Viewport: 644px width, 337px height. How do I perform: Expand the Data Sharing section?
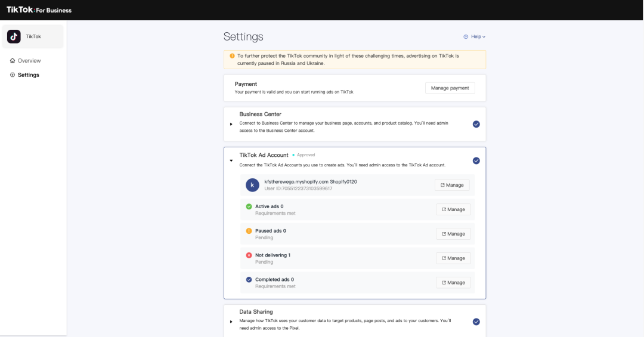(x=231, y=322)
